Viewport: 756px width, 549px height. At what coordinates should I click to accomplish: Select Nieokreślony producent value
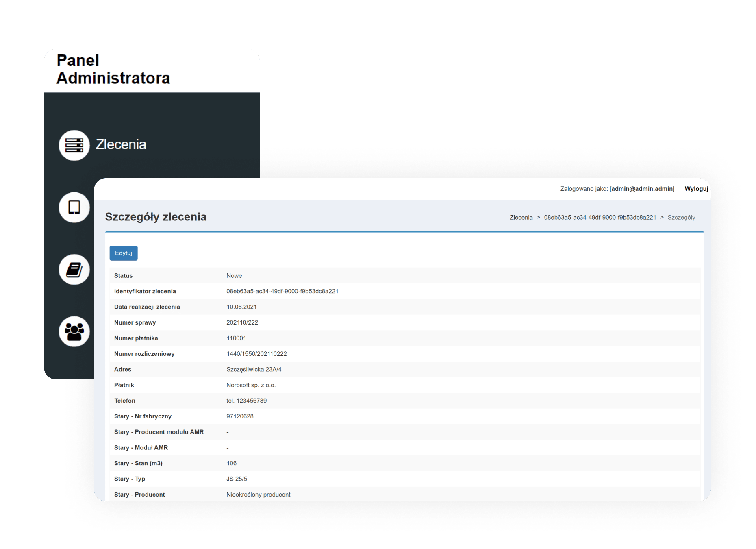point(259,495)
